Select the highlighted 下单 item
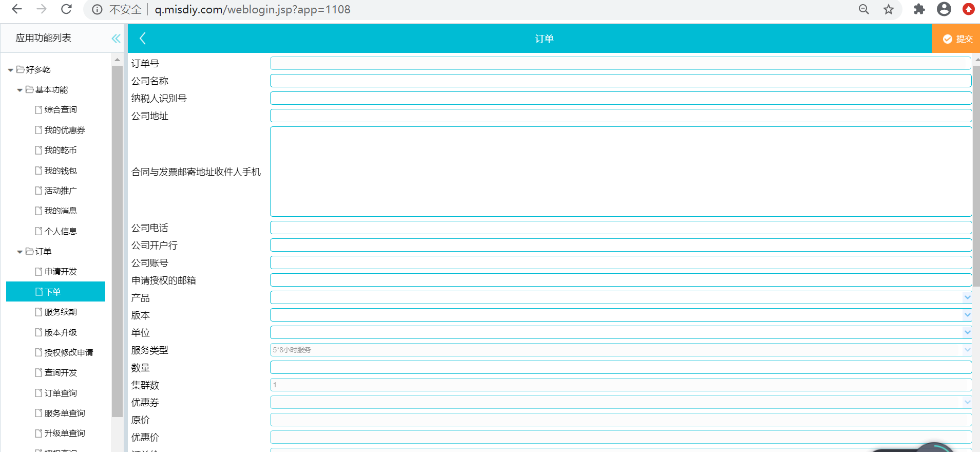Viewport: 980px width, 452px height. pos(55,292)
